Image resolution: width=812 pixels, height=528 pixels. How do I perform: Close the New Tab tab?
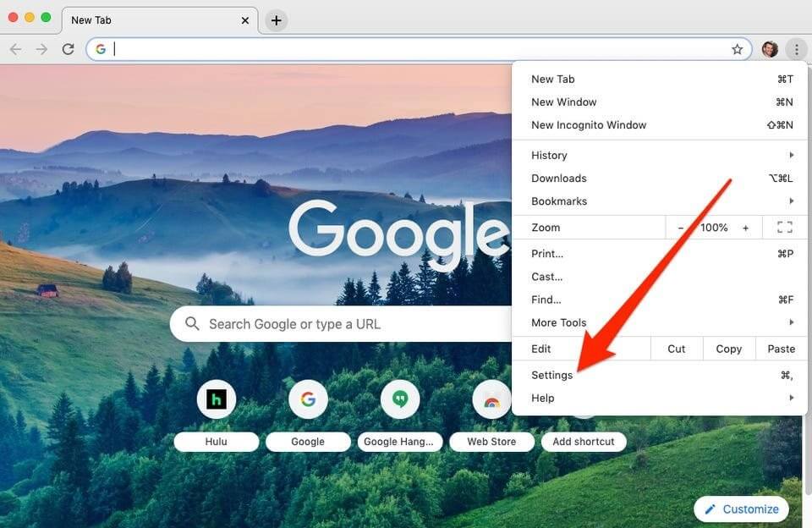pyautogui.click(x=245, y=20)
